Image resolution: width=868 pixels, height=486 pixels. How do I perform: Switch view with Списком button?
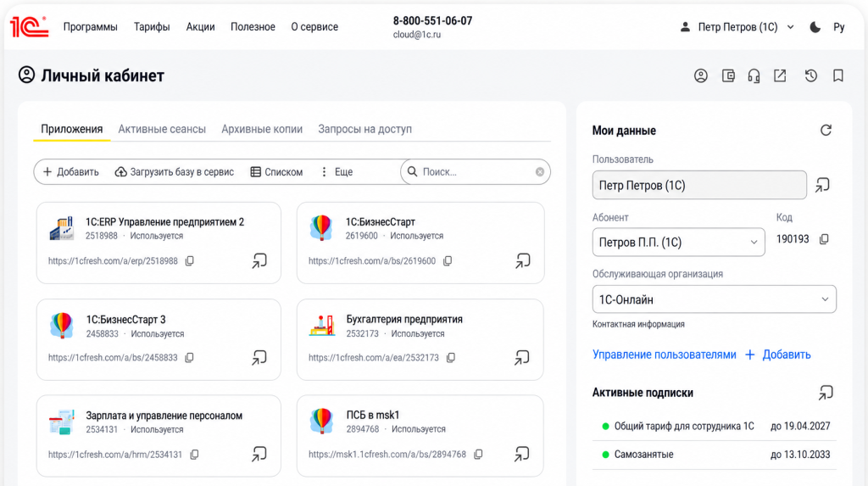[277, 172]
